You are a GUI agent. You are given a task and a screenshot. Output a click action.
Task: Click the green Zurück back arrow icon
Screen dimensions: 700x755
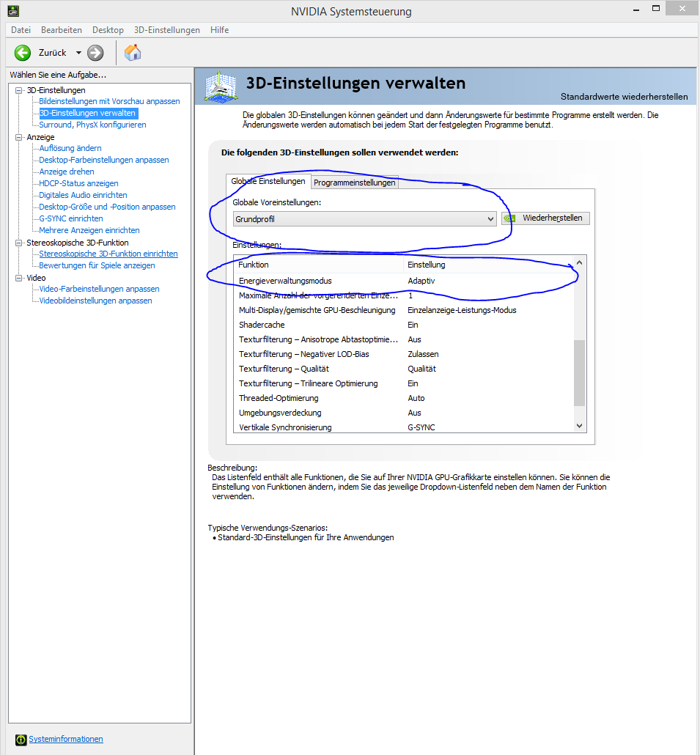pos(23,53)
